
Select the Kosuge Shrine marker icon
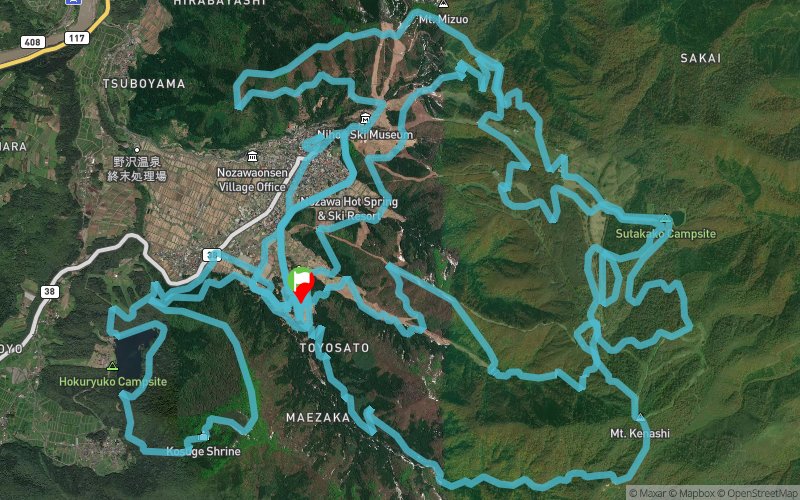tap(203, 437)
